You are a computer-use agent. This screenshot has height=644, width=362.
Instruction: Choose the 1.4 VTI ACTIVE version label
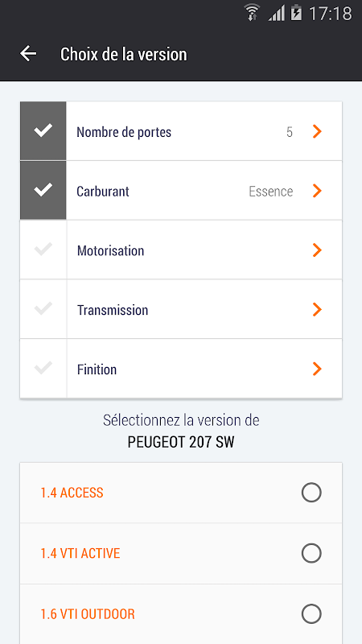click(x=80, y=553)
